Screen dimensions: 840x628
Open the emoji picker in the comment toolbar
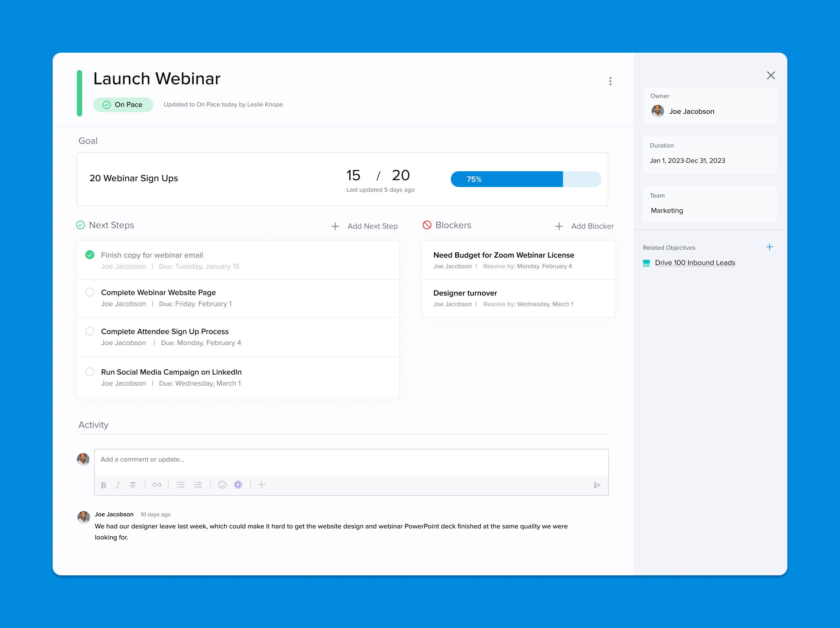point(222,485)
